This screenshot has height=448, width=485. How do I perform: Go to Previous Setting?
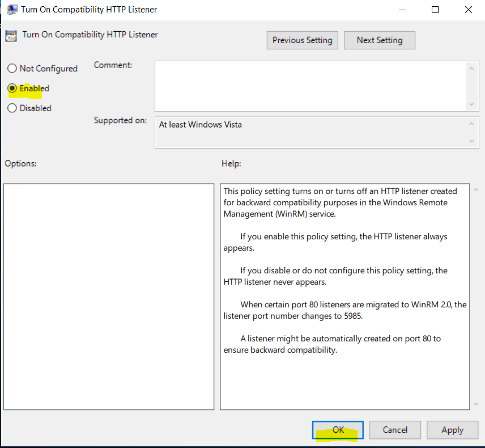(302, 40)
